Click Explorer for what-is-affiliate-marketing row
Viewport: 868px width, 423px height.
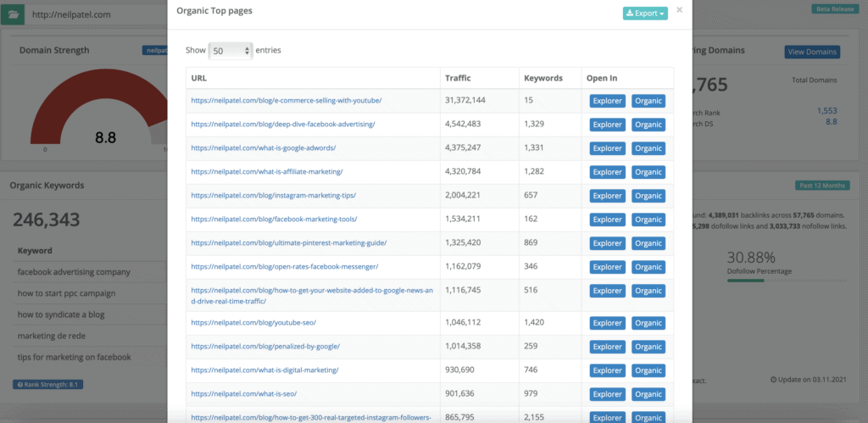[607, 172]
